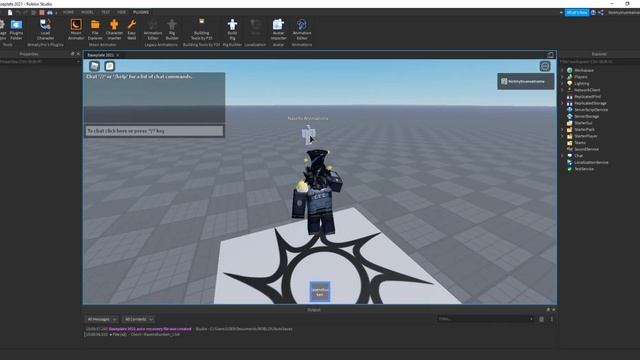Click the Localization Tools icon
640x360 pixels.
[x=256, y=28]
